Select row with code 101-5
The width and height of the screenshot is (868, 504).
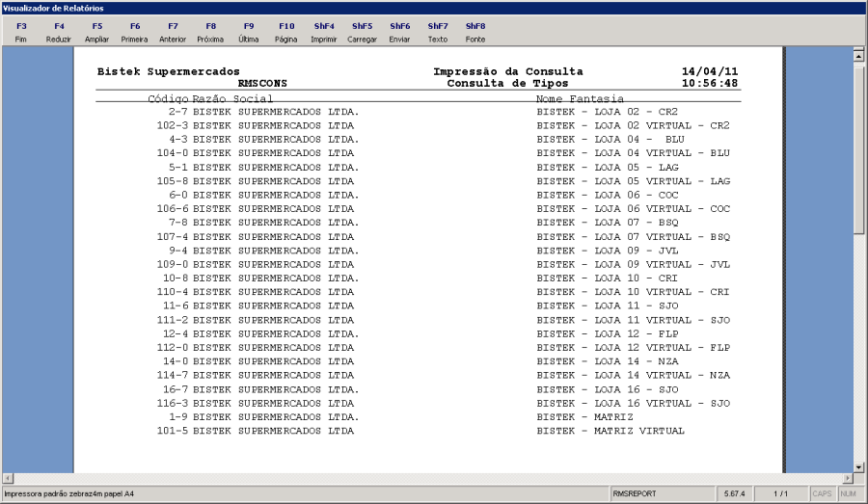(420, 431)
